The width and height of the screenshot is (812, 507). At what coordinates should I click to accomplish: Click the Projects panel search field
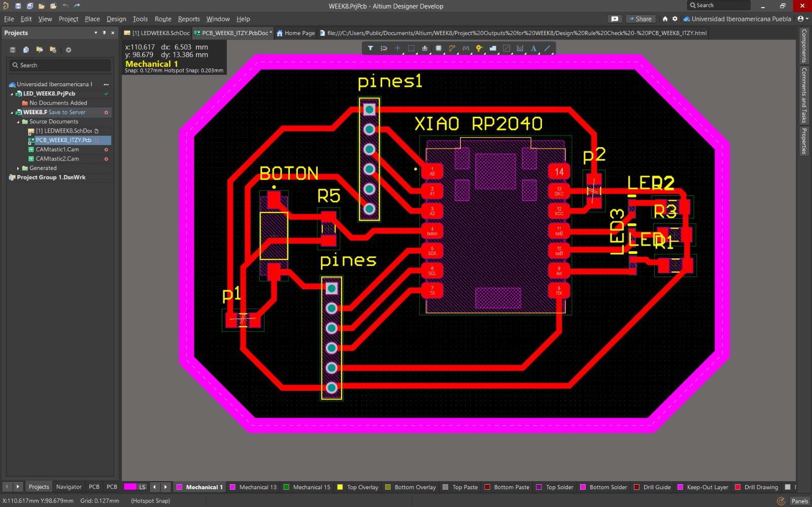(60, 65)
